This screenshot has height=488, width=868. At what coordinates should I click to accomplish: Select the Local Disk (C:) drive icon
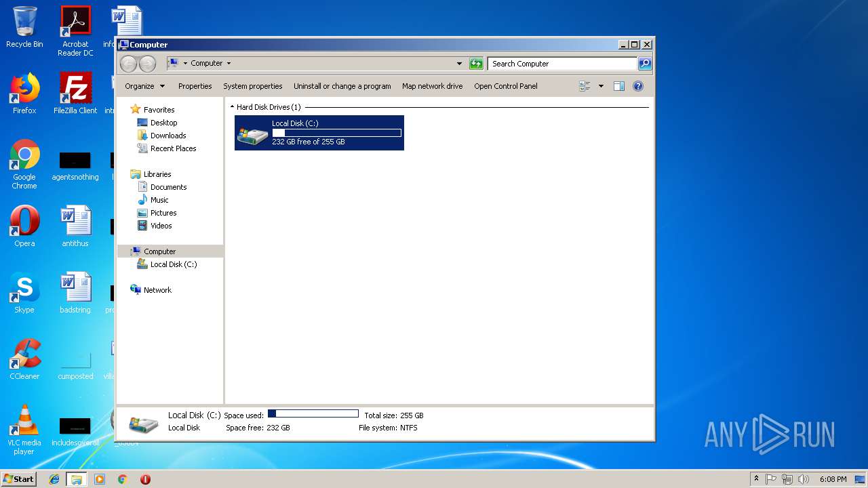point(252,134)
